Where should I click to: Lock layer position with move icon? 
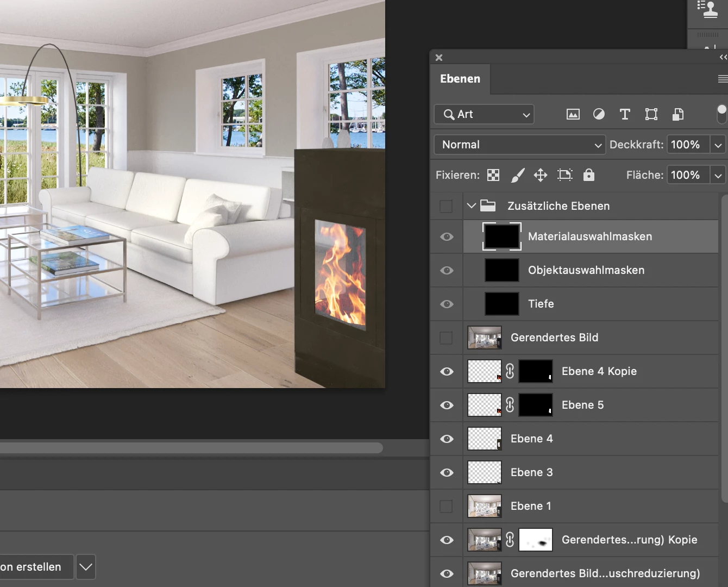pos(541,175)
